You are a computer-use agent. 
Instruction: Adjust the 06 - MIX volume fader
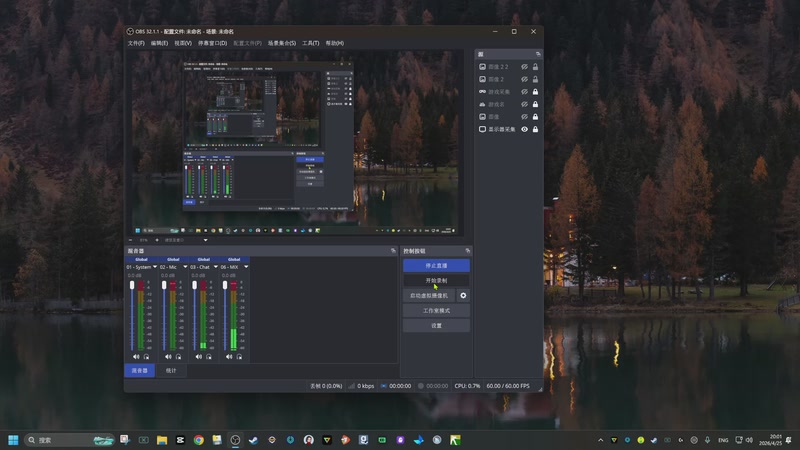[225, 285]
